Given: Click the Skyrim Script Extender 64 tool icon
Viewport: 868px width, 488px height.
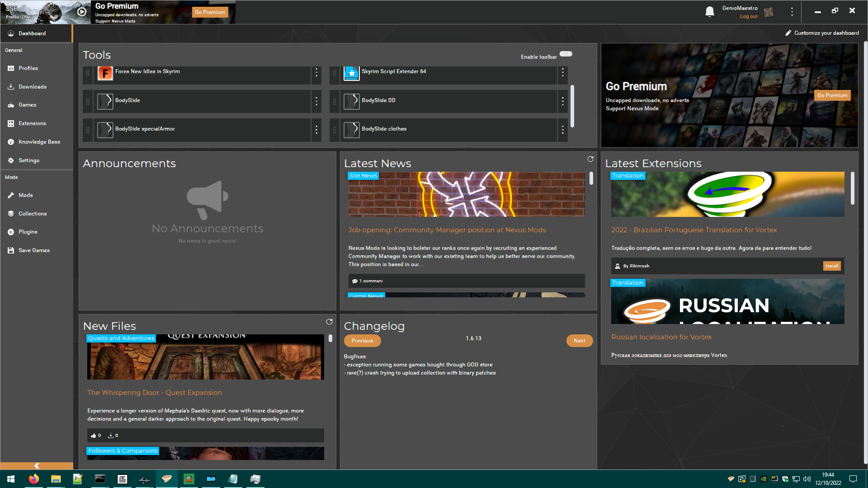Looking at the screenshot, I should pos(352,73).
